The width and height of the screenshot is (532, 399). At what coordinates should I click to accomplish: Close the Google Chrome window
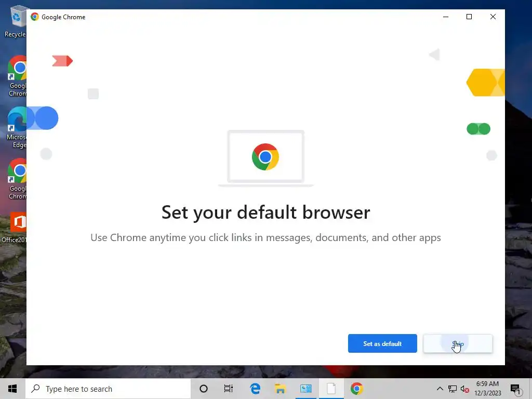(x=493, y=17)
